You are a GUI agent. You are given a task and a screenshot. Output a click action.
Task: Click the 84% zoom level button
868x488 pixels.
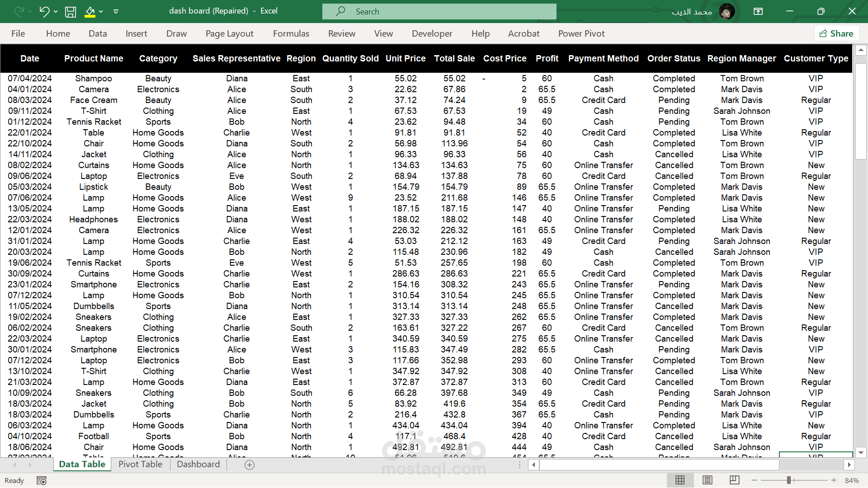click(852, 480)
